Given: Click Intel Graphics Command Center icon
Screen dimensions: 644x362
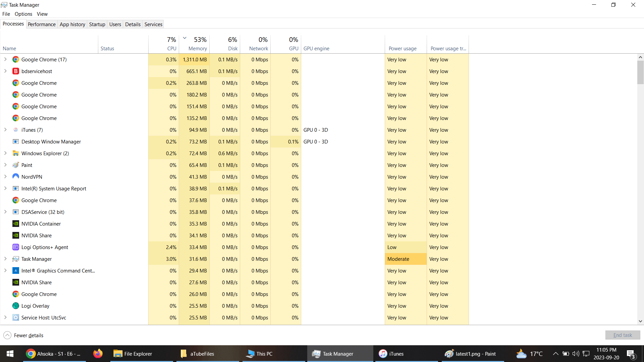Looking at the screenshot, I should point(15,270).
